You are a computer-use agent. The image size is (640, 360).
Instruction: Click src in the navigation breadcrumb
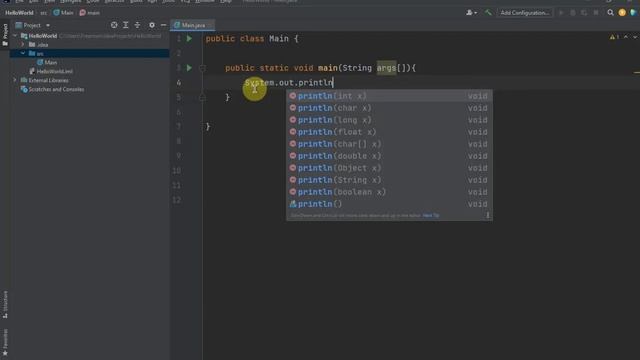point(43,13)
